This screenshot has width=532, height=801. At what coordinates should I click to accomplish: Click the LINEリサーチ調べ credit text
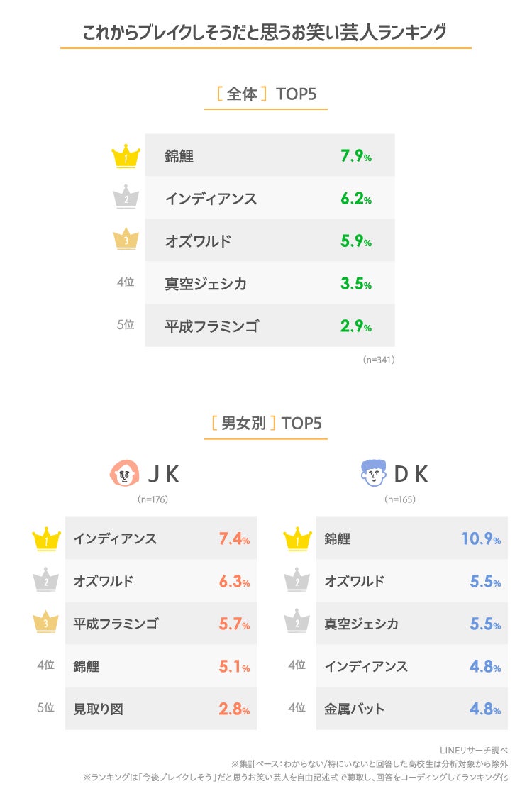(474, 750)
